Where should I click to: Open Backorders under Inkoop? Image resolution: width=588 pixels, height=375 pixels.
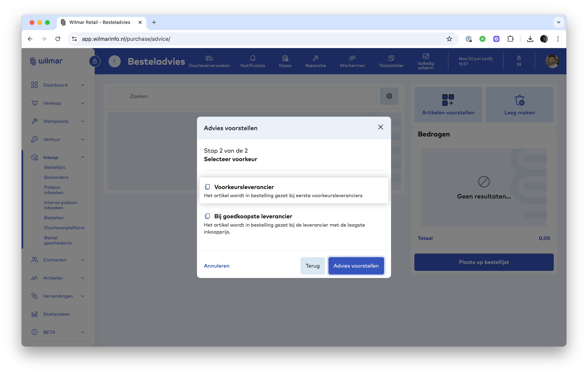56,177
